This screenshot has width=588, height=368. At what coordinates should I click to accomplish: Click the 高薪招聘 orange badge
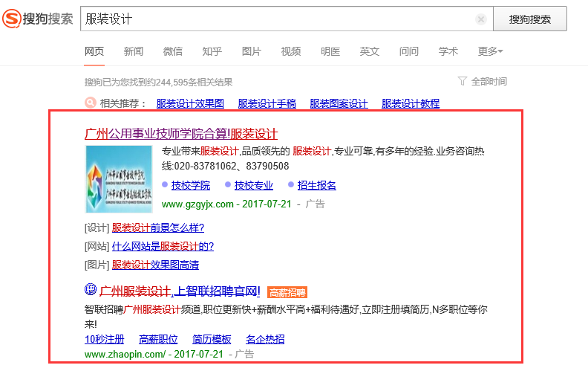287,292
